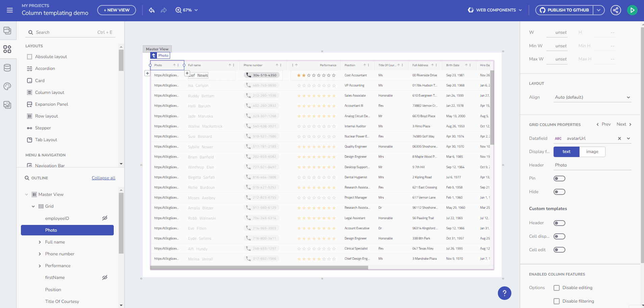Open the Theme palette sidebar icon
The width and height of the screenshot is (644, 308).
click(7, 86)
